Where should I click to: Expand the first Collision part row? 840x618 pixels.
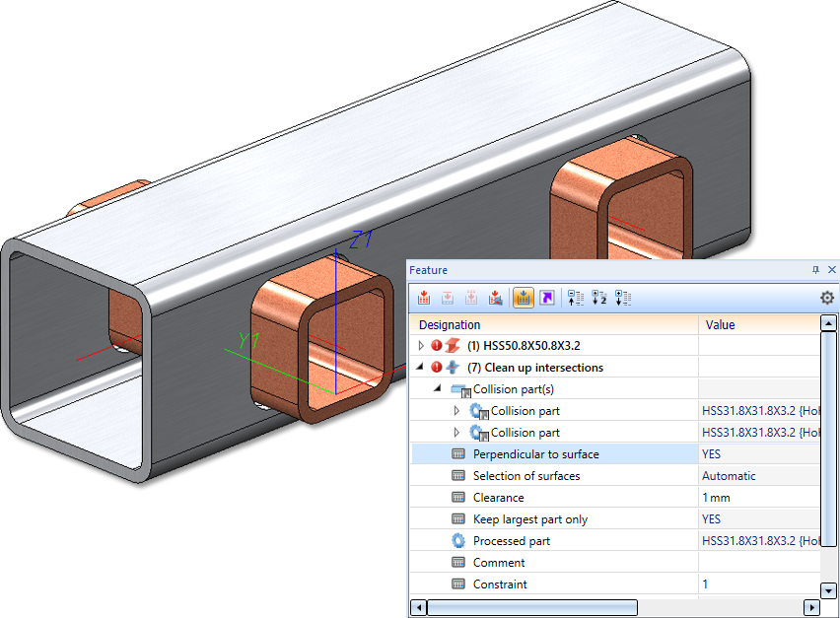point(456,411)
